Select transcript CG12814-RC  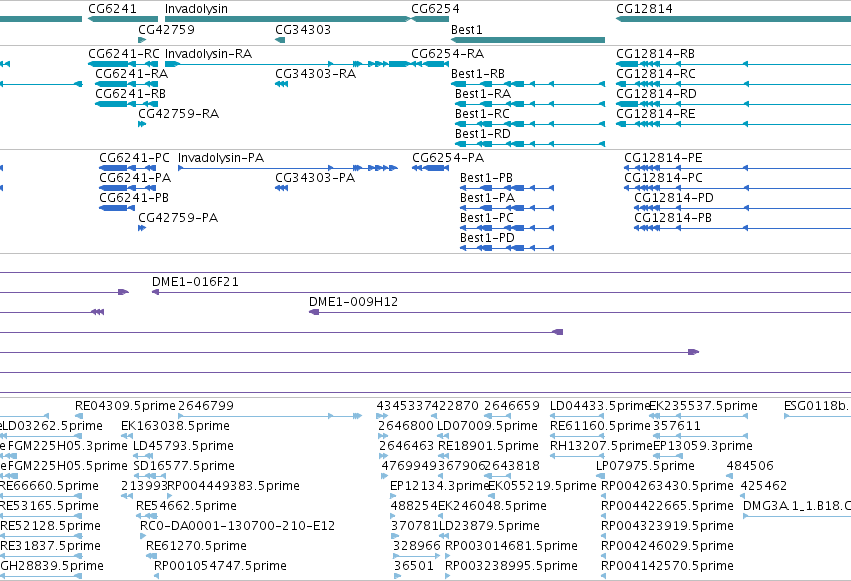[656, 74]
